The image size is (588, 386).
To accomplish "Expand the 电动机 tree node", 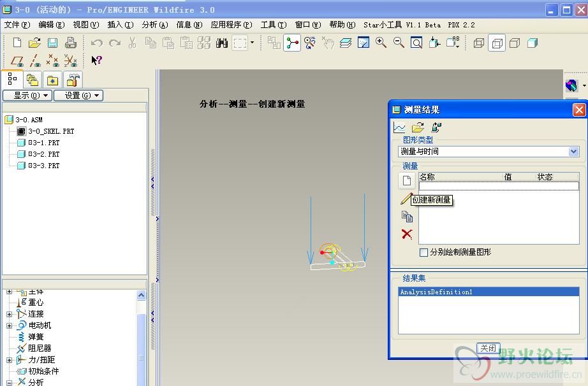I will click(10, 325).
